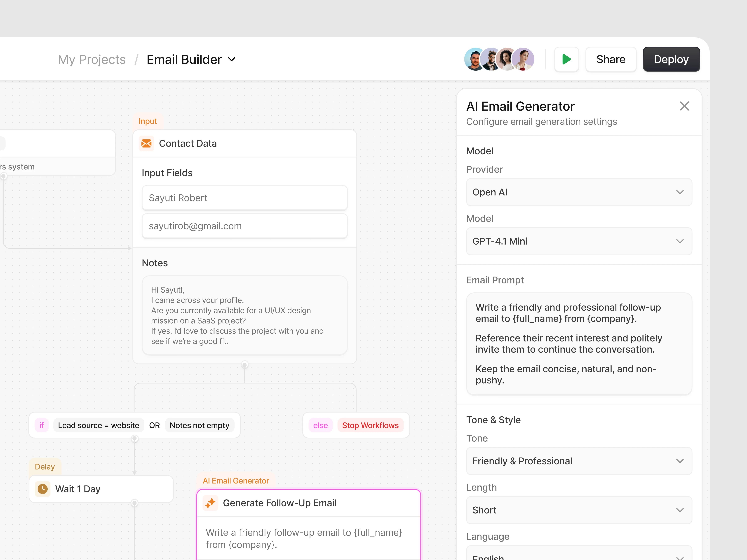The width and height of the screenshot is (747, 560).
Task: Expand the Length dropdown set to Short
Action: [x=579, y=510]
